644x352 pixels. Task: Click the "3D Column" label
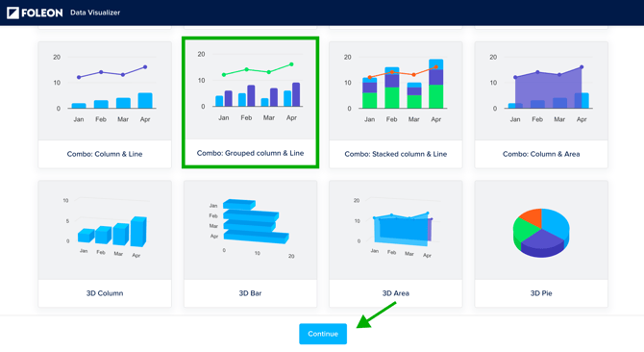click(x=105, y=293)
